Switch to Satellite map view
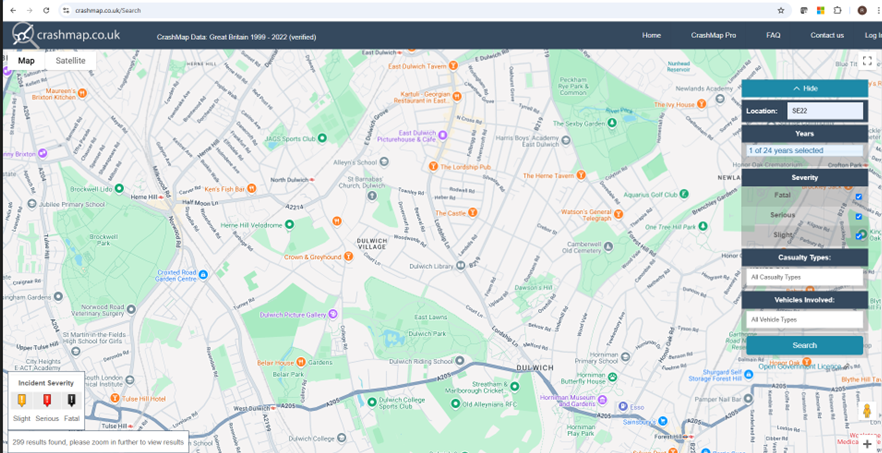The image size is (882, 453). pos(70,61)
